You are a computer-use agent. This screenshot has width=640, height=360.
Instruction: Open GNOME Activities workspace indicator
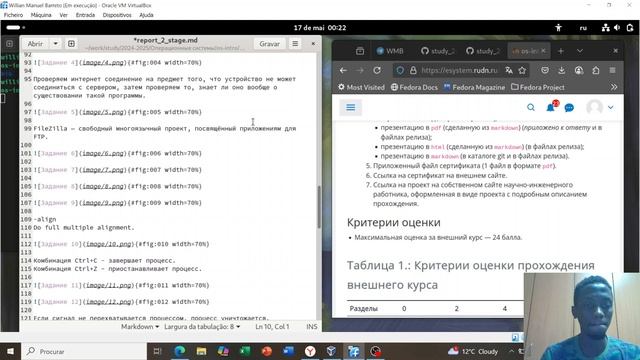pyautogui.click(x=16, y=27)
